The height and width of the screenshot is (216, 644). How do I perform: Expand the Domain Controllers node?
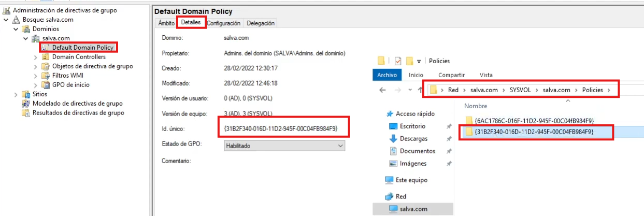tap(36, 57)
